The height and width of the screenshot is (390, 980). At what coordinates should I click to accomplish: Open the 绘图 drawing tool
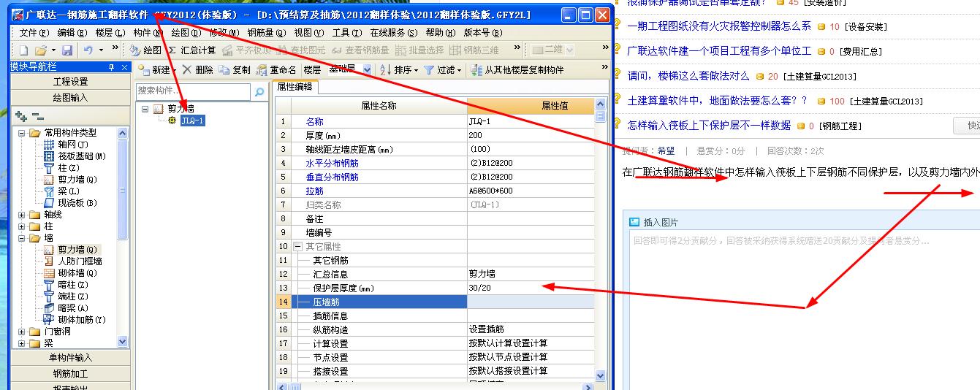click(x=145, y=50)
